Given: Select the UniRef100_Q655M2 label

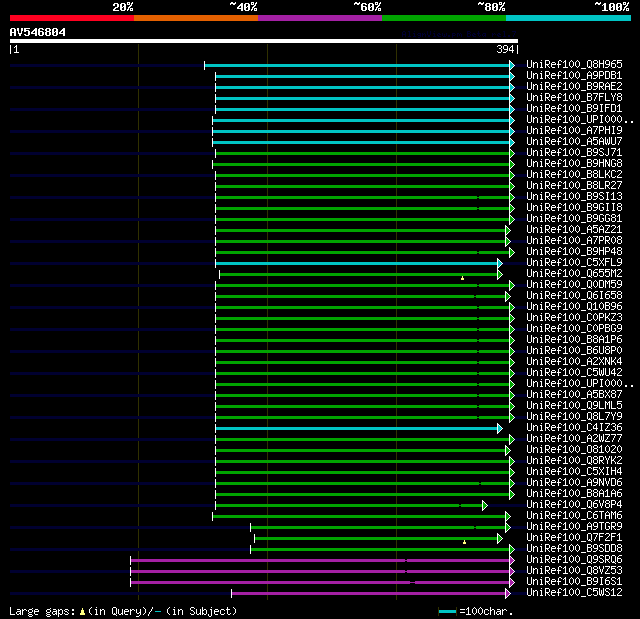Looking at the screenshot, I should click(574, 274).
